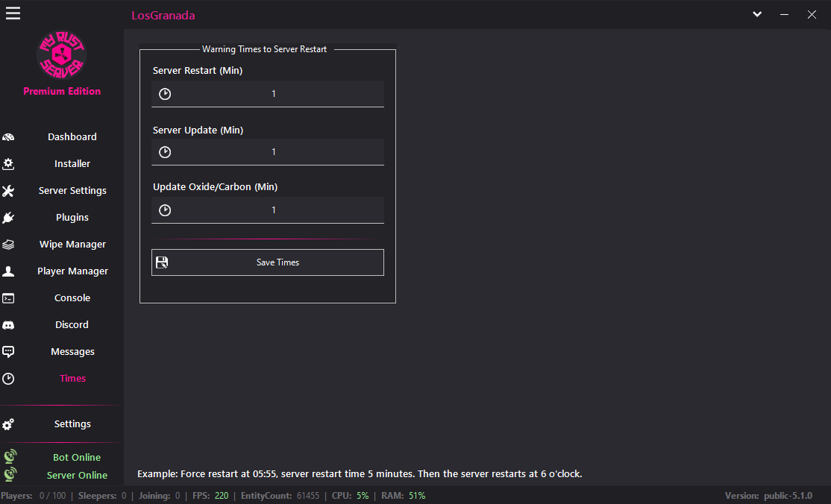The image size is (831, 504).
Task: Click clock icon in Server Restart field
Action: pos(165,94)
